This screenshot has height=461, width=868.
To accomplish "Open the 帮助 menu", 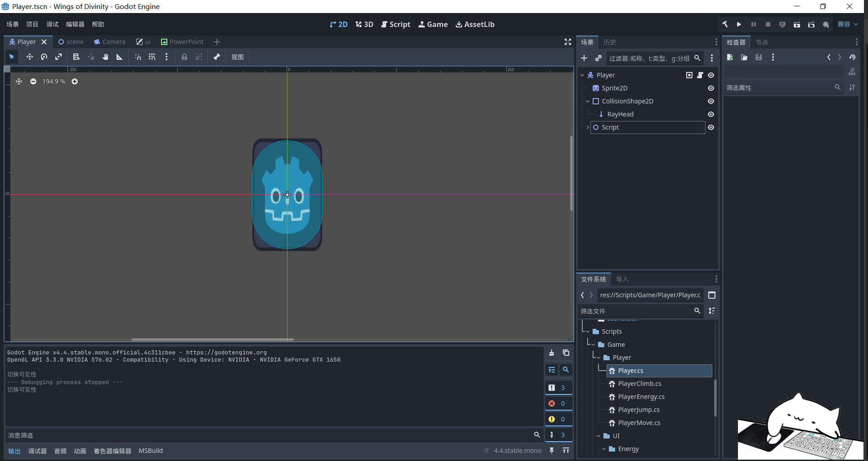I will point(98,24).
